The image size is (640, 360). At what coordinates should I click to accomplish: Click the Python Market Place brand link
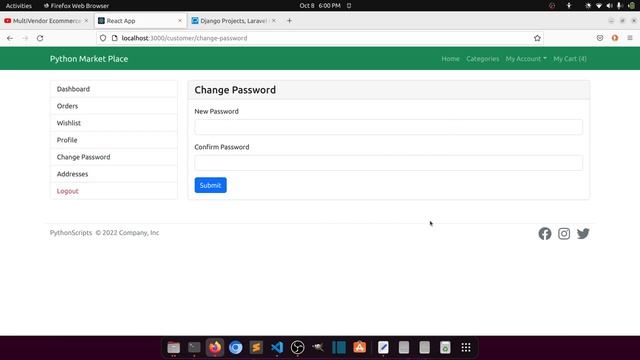(x=89, y=59)
